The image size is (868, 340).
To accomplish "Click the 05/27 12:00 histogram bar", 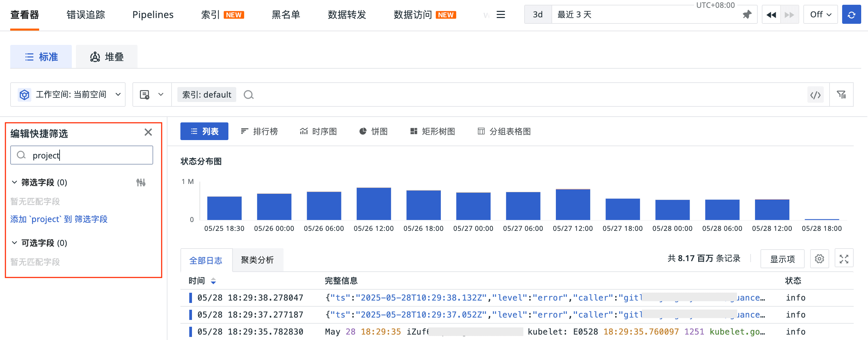I will (573, 205).
